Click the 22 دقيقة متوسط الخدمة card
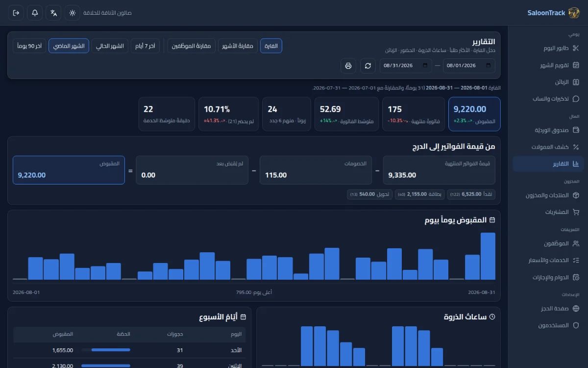 [x=167, y=114]
